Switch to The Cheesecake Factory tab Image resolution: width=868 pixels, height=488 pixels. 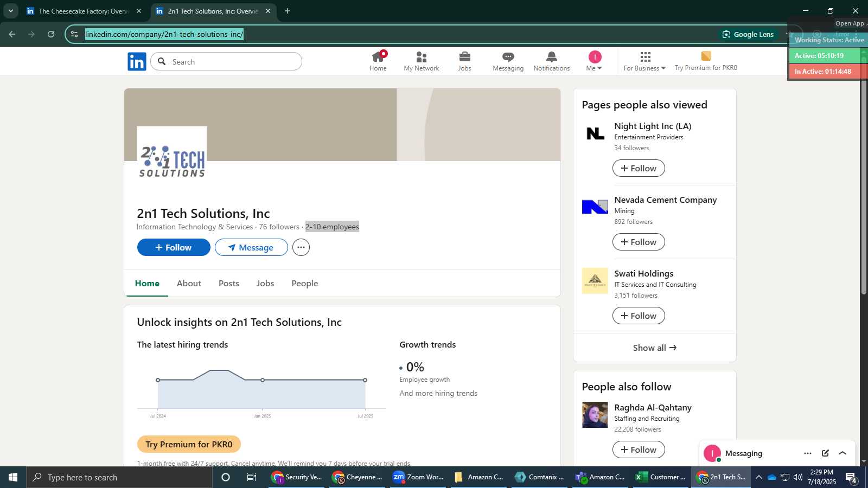click(83, 11)
